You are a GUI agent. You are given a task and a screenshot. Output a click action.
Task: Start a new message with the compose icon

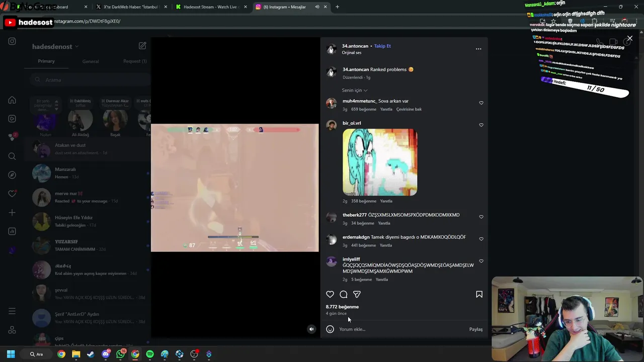point(142,46)
